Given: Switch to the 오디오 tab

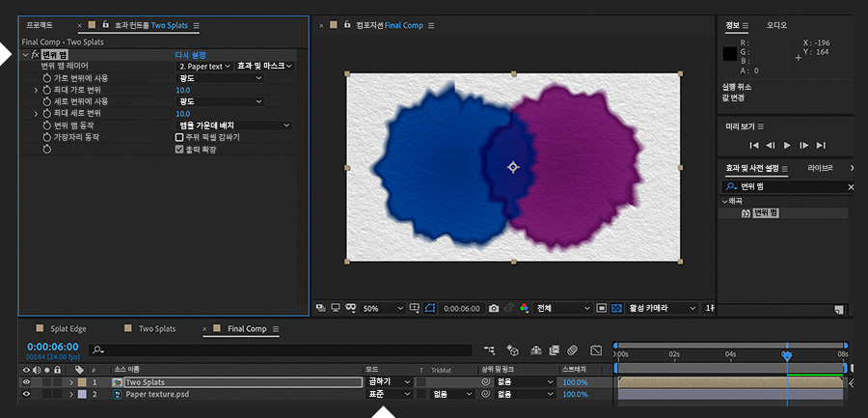Looking at the screenshot, I should [776, 25].
